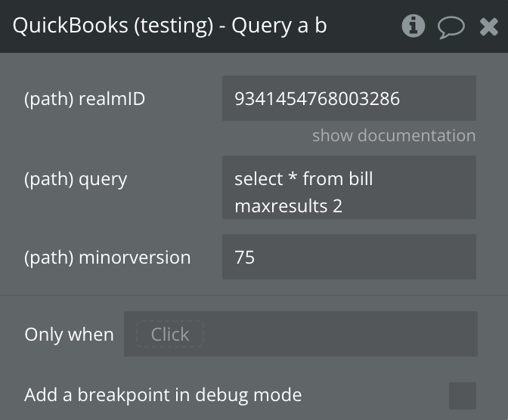Click the '(path) minorversion' label
The image size is (508, 420).
point(107,258)
